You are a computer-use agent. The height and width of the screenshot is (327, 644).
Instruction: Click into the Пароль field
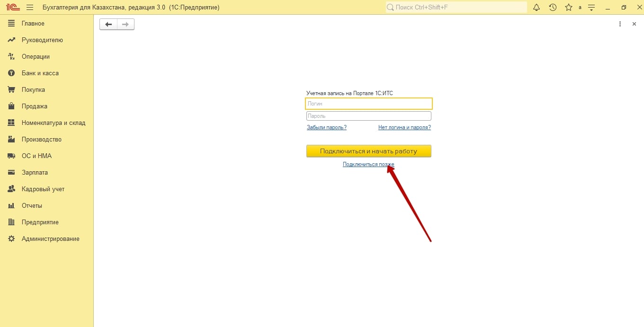[x=369, y=116]
